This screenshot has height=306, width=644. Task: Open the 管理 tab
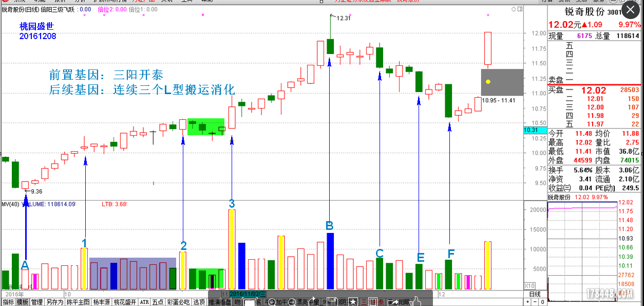coord(36,302)
